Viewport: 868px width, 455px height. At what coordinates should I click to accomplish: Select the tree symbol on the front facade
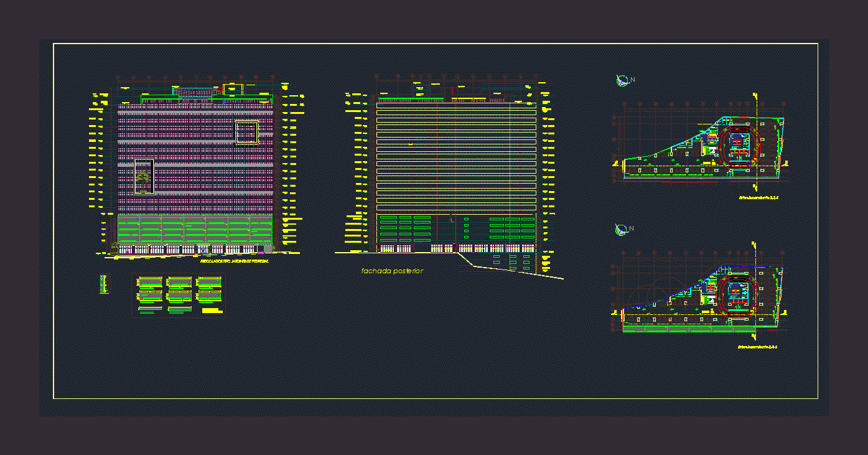tap(144, 178)
